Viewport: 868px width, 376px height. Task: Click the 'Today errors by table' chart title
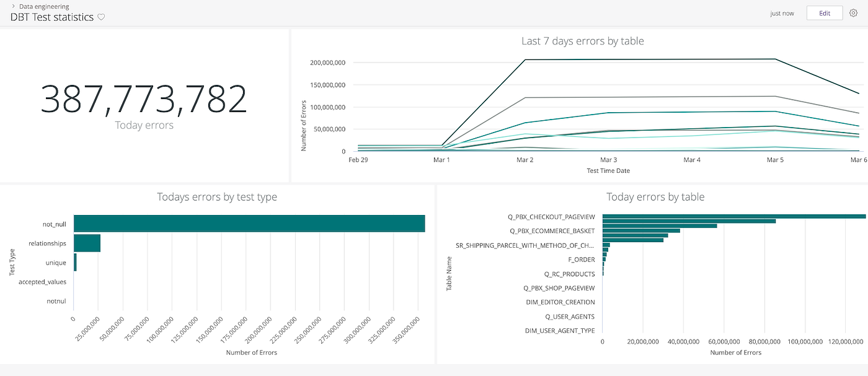click(x=655, y=196)
